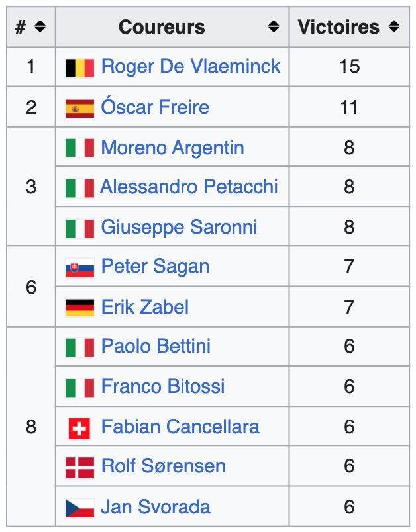This screenshot has width=416, height=532.
Task: Follow the Alessandro Petacchi link
Action: [x=189, y=187]
